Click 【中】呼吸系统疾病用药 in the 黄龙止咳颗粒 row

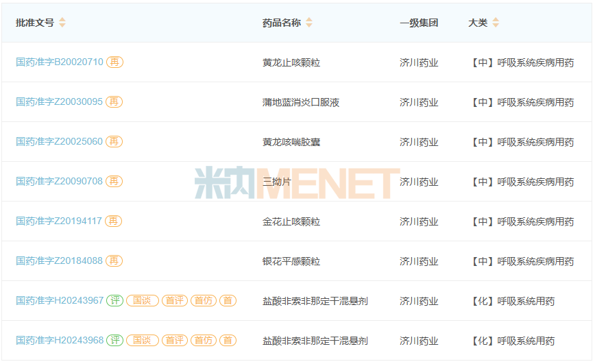(x=522, y=62)
